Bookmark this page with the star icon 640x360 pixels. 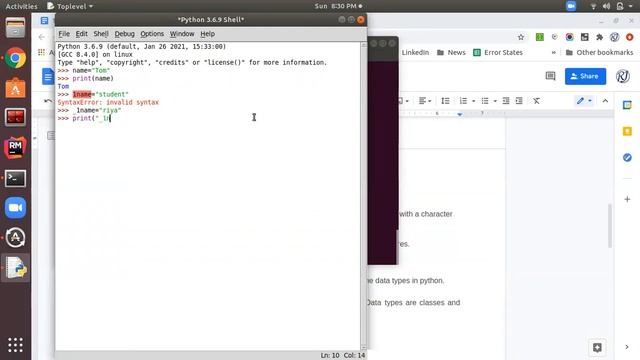point(521,37)
